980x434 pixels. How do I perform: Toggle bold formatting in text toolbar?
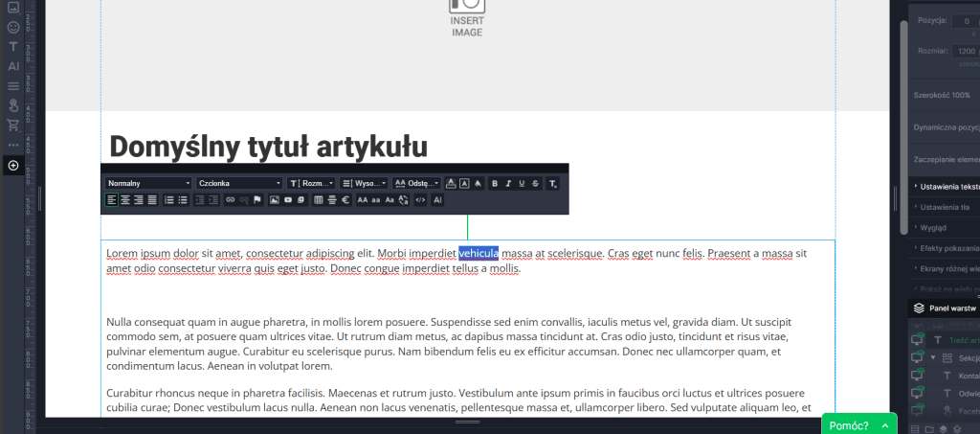click(x=495, y=183)
